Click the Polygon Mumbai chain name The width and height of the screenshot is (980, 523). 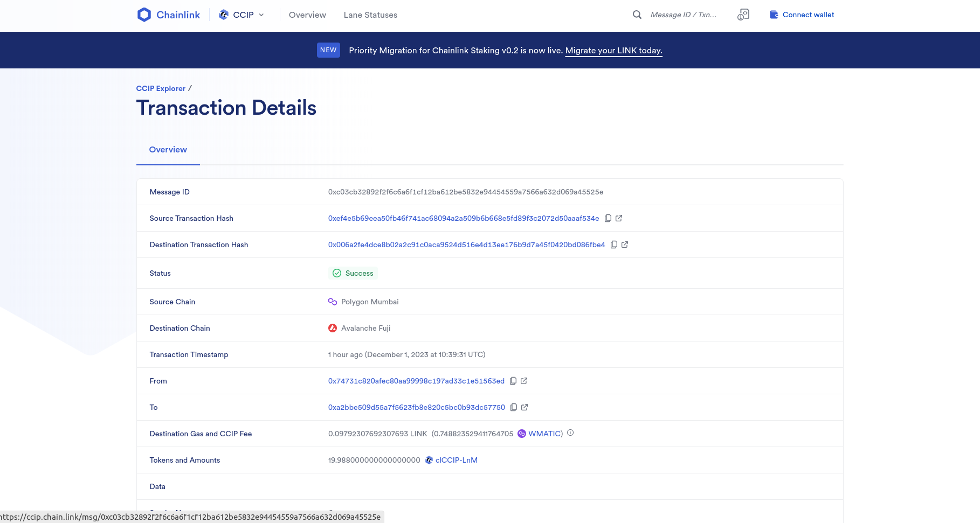pos(370,302)
